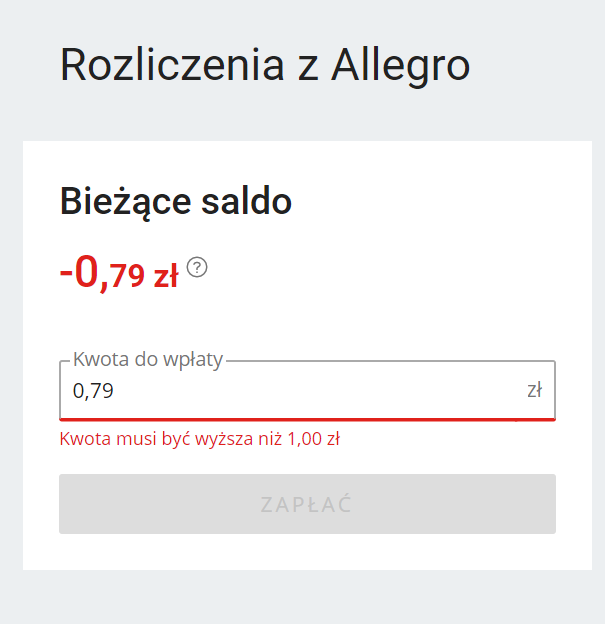The width and height of the screenshot is (605, 624).
Task: Click empty space in amount field after 0,79
Action: [x=320, y=391]
